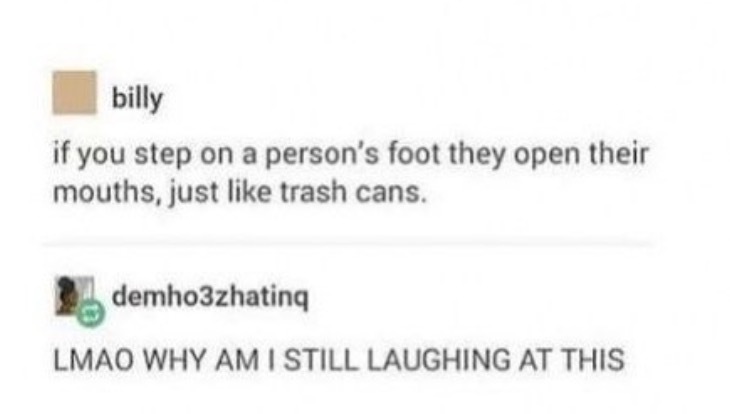
Task: Click the divider line between the posts
Action: coord(348,244)
